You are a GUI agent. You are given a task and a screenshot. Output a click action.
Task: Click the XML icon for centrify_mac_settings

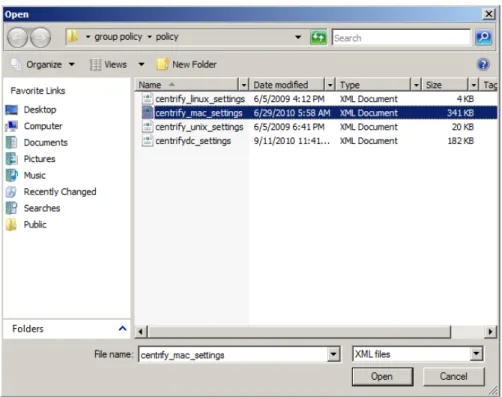(x=147, y=113)
